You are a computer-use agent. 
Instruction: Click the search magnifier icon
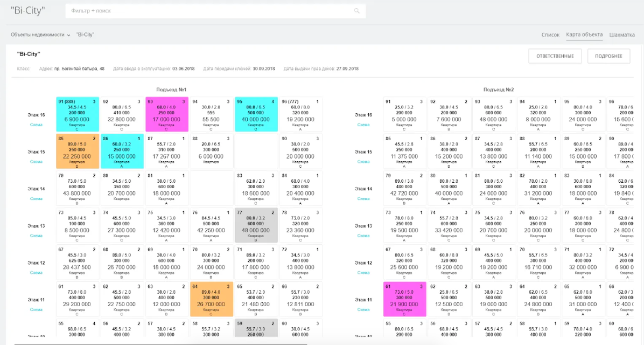pyautogui.click(x=356, y=11)
